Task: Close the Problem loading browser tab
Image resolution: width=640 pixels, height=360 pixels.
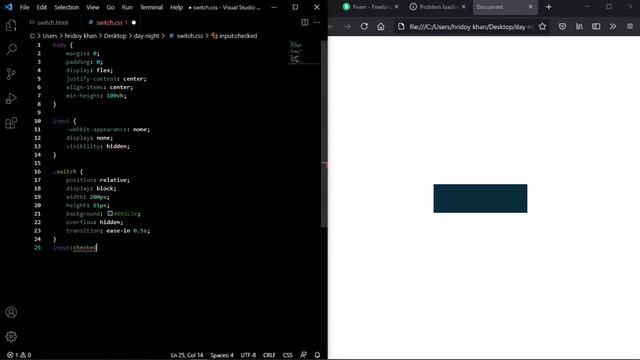Action: tap(463, 7)
